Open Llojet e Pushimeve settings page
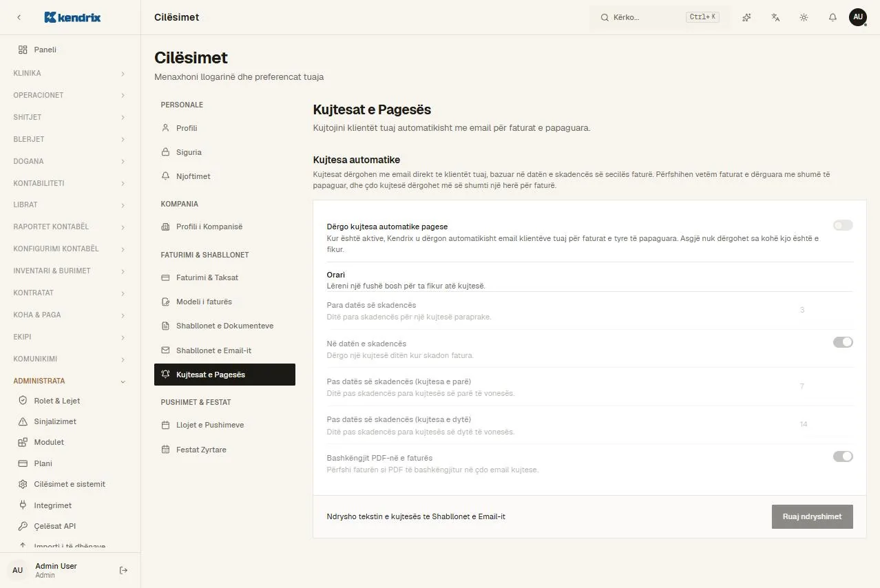 pyautogui.click(x=224, y=425)
